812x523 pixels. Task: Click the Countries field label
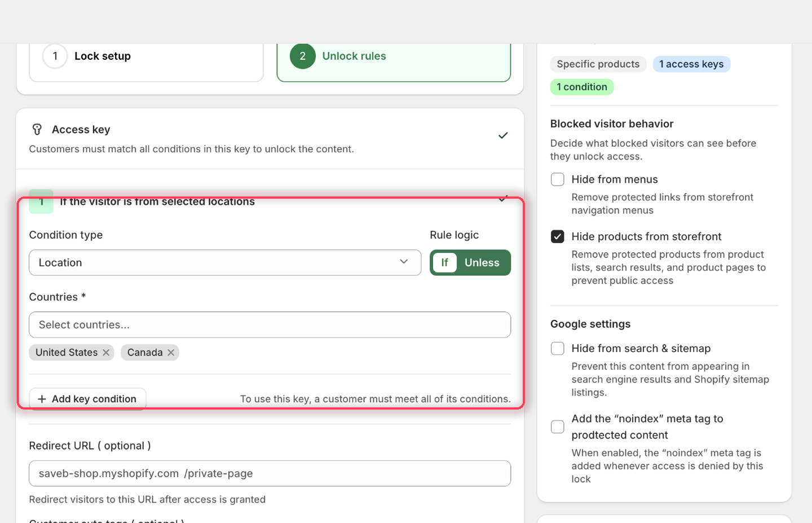tap(58, 297)
